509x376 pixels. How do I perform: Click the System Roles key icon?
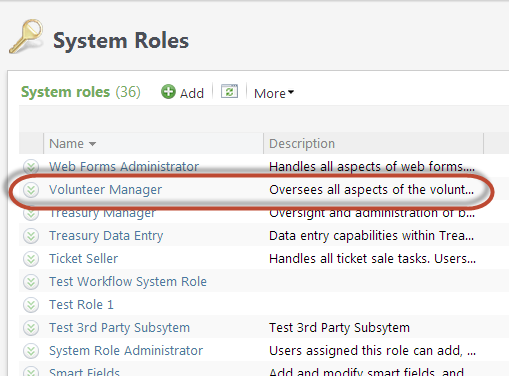[x=26, y=36]
